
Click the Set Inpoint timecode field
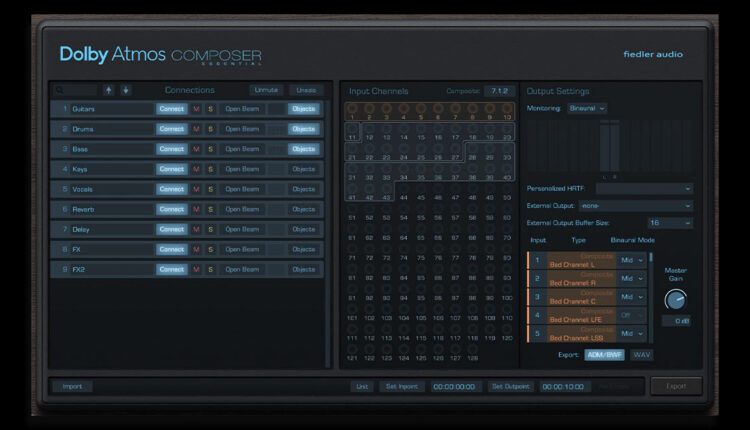coord(453,386)
